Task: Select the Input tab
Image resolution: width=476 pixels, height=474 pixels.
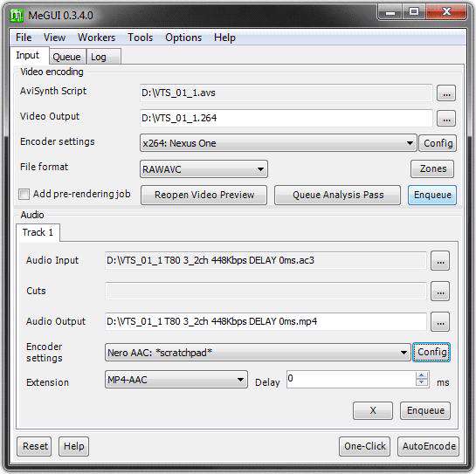Action: (29, 56)
